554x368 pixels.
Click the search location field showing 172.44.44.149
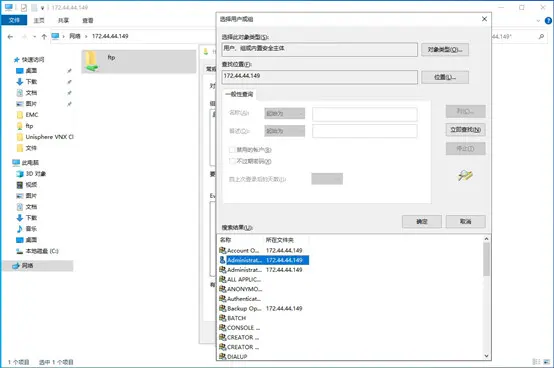pos(320,77)
